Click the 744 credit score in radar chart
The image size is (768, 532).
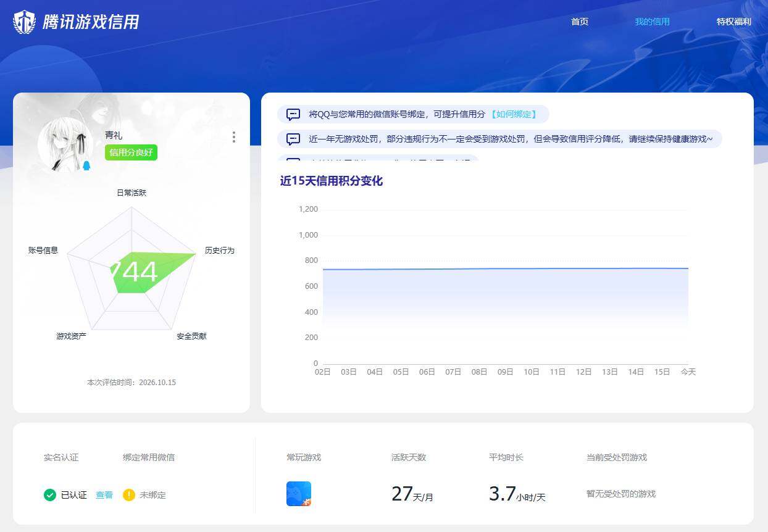(133, 272)
